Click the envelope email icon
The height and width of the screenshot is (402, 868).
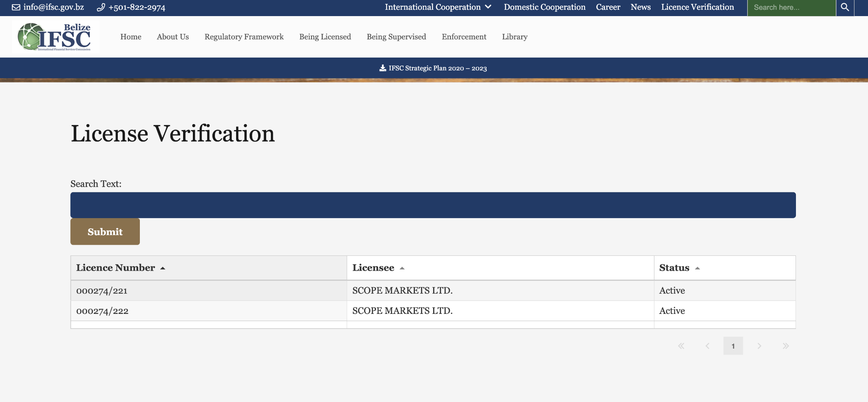tap(16, 7)
